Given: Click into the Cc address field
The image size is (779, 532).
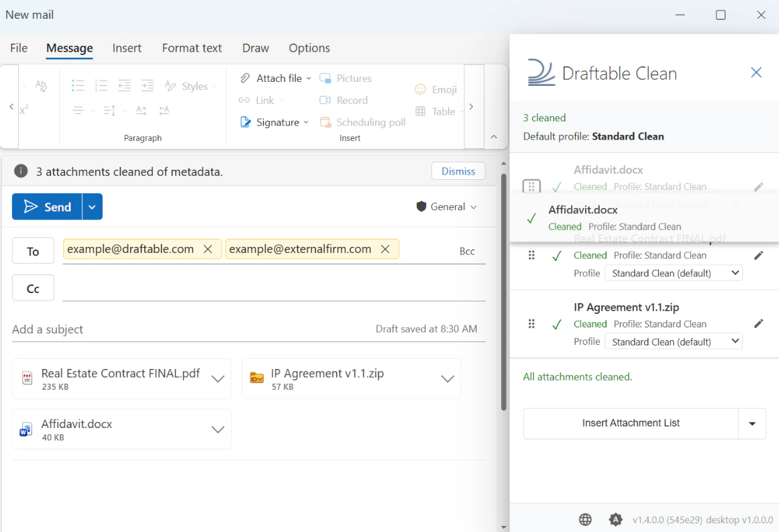Looking at the screenshot, I should tap(274, 288).
